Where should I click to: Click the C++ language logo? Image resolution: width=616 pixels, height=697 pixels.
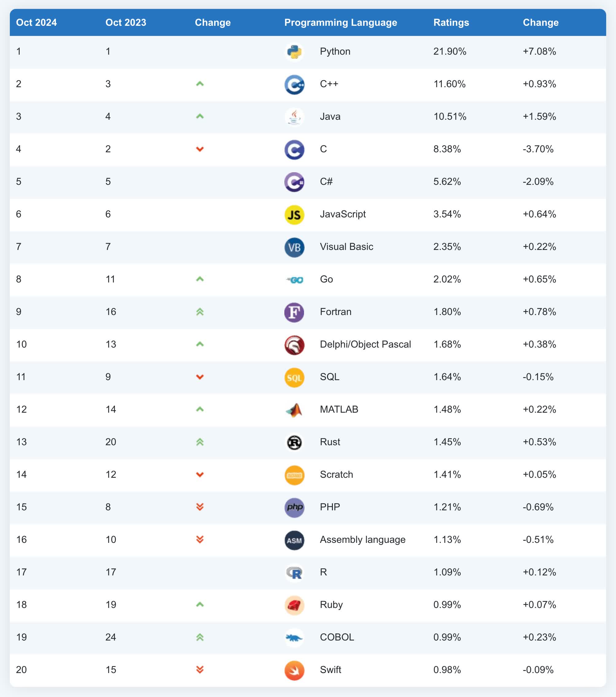pyautogui.click(x=294, y=84)
